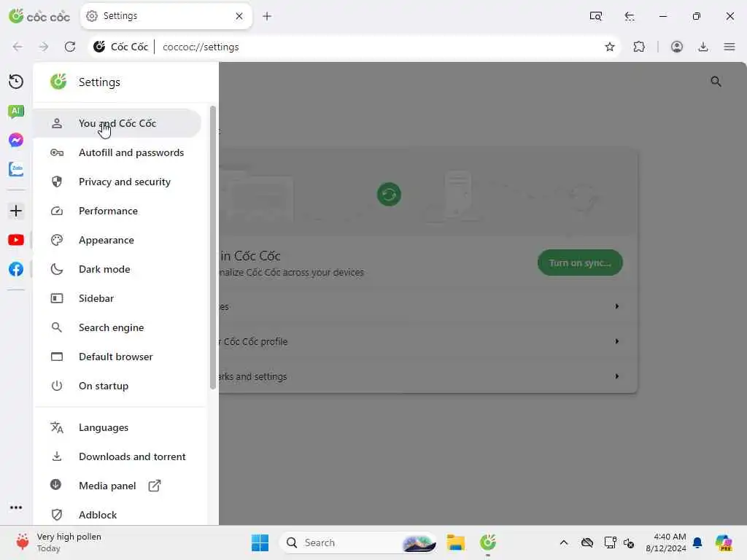Open Languages settings
This screenshot has height=560, width=747.
click(x=117, y=427)
